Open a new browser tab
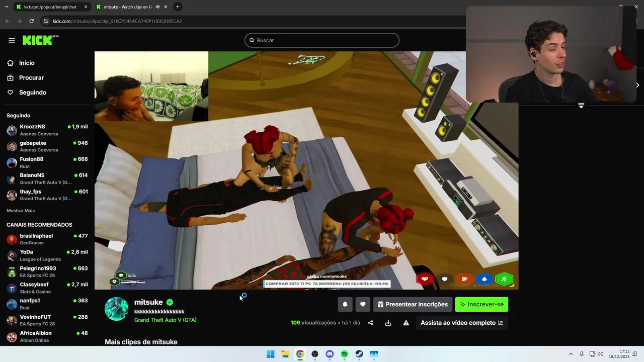Screen dimensions: 644x362 (178, 7)
